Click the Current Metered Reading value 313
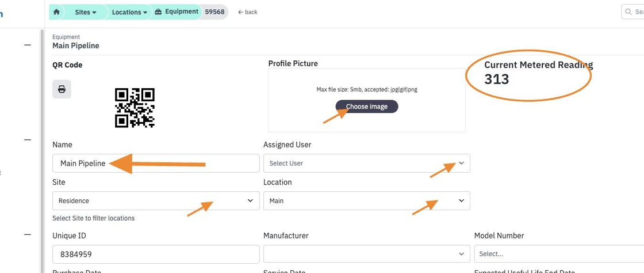The height and width of the screenshot is (273, 644). coord(497,79)
